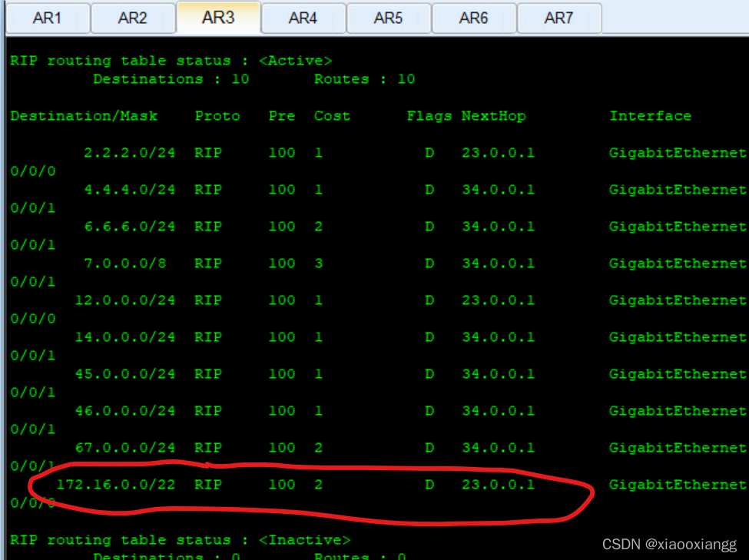
Task: Click the Destination/Mask column header
Action: (84, 116)
